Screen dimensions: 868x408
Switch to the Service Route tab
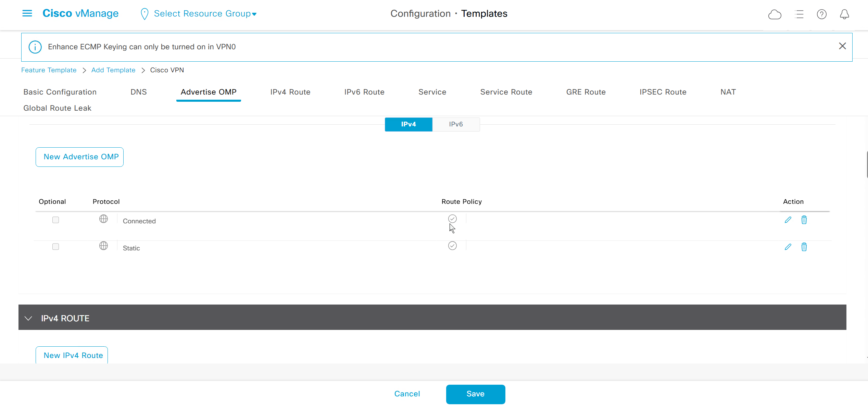point(506,92)
